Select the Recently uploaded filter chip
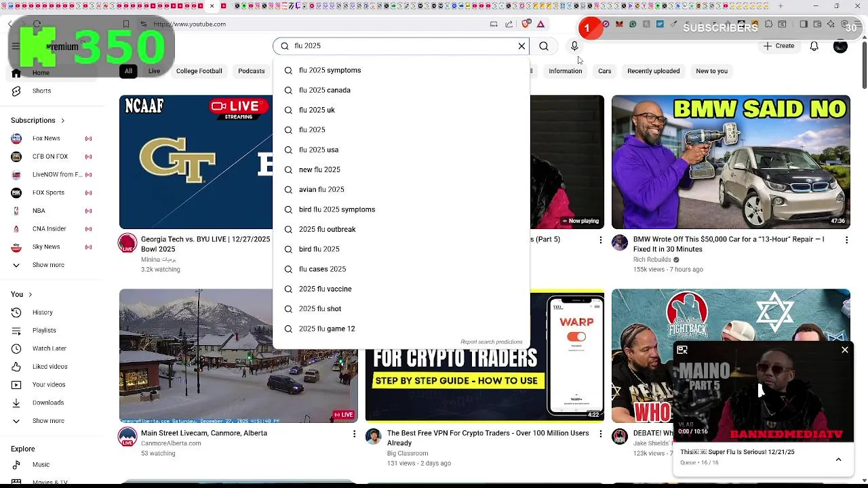Viewport: 868px width, 488px height. click(653, 71)
